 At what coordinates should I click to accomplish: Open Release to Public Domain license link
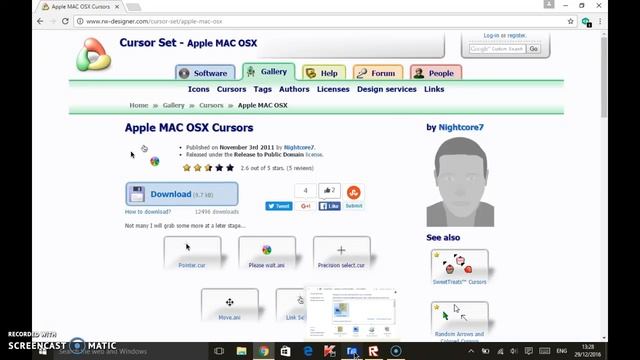click(269, 155)
